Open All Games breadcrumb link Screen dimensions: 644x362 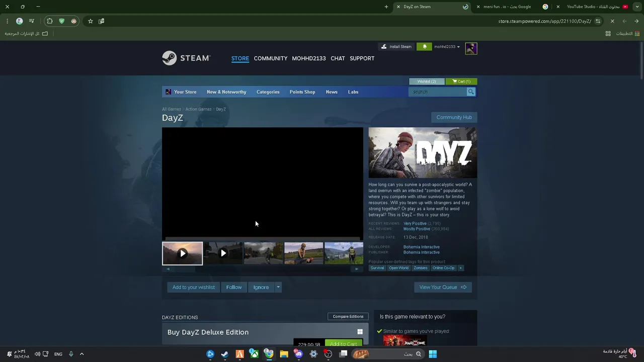tap(172, 109)
